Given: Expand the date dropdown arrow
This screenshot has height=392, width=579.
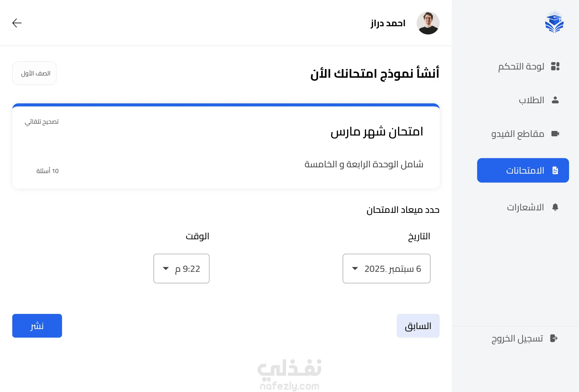Looking at the screenshot, I should click(x=355, y=268).
